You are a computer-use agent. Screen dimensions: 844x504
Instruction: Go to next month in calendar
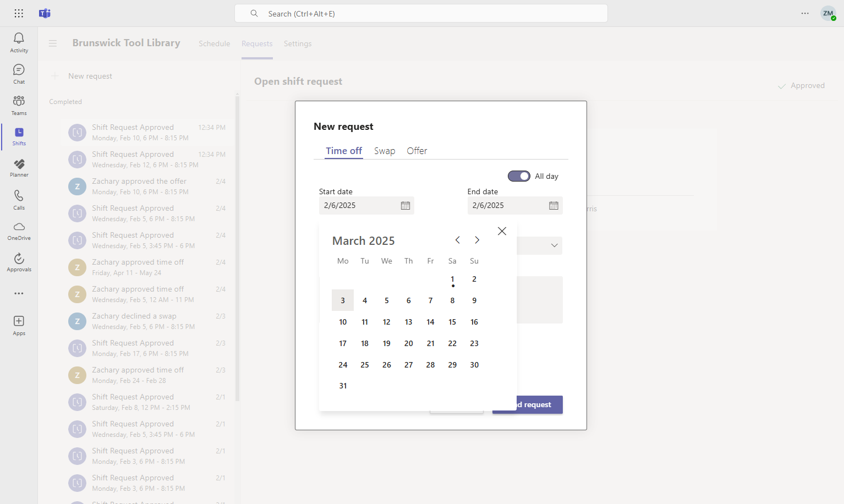coord(477,240)
